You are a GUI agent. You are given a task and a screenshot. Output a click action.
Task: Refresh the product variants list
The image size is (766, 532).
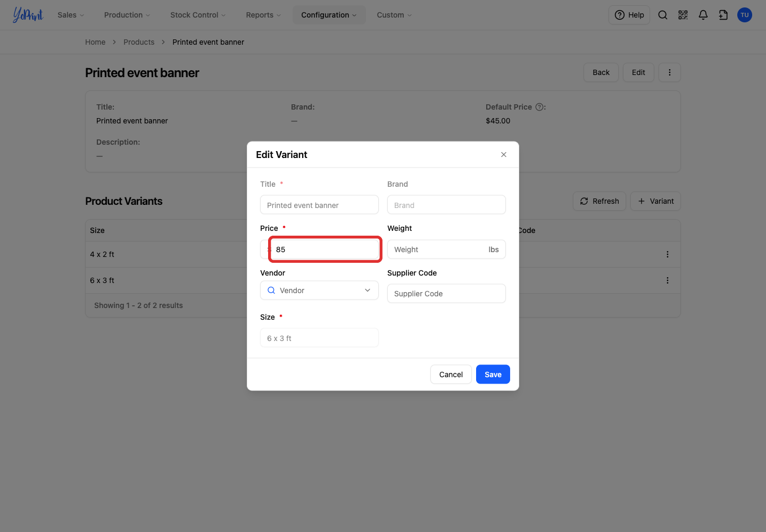[x=600, y=201]
